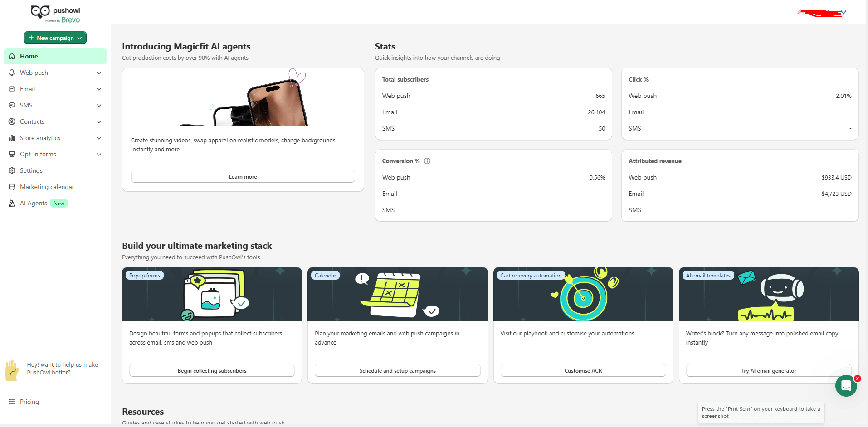Click Begin collecting subscribers button
This screenshot has width=868, height=427.
pos(212,371)
